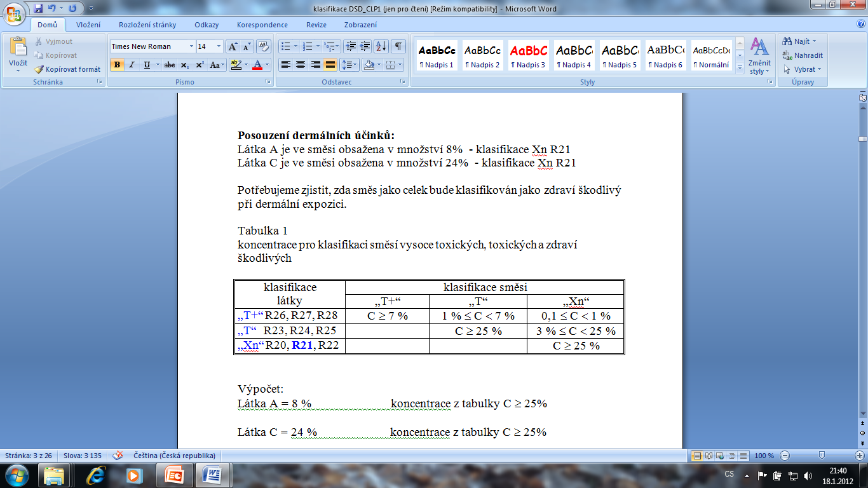This screenshot has width=868, height=488.
Task: Click text highlight color button
Action: click(236, 65)
